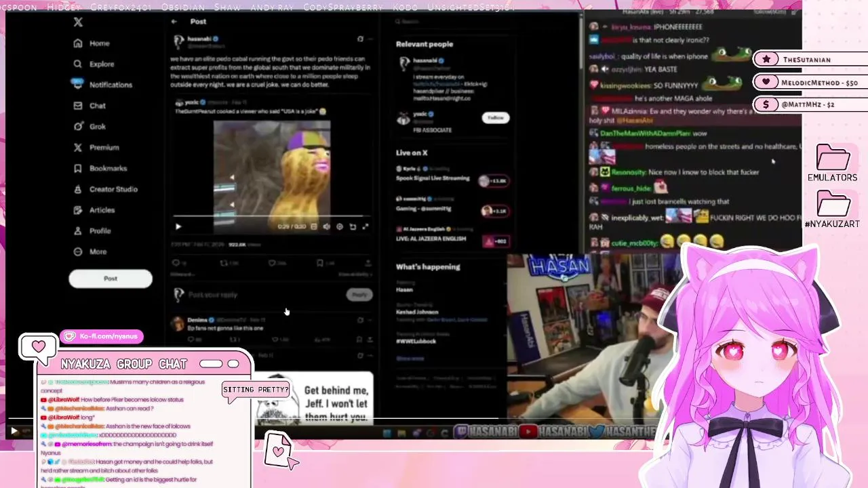Like hasanabi's post with the heart icon
Screen dimensions: 868x488
[273, 263]
